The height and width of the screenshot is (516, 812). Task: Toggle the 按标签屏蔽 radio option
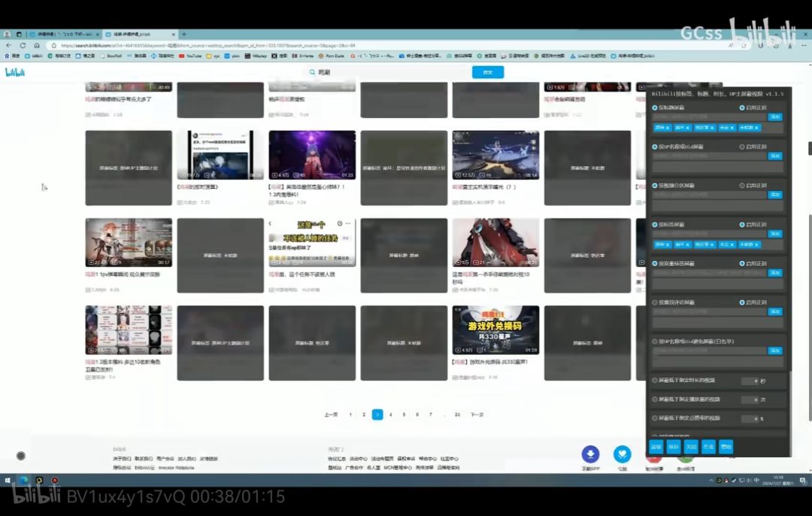tap(655, 225)
